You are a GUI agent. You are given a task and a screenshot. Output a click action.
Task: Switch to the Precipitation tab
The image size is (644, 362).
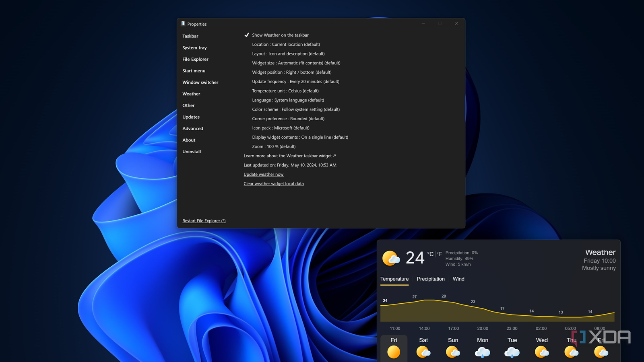click(x=430, y=279)
